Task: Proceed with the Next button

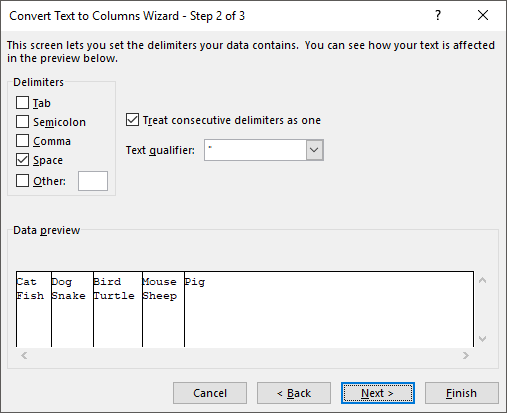Action: tap(378, 393)
